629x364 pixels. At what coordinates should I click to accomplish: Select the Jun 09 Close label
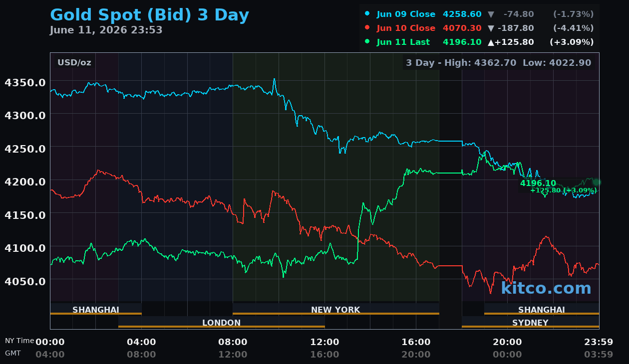[406, 14]
